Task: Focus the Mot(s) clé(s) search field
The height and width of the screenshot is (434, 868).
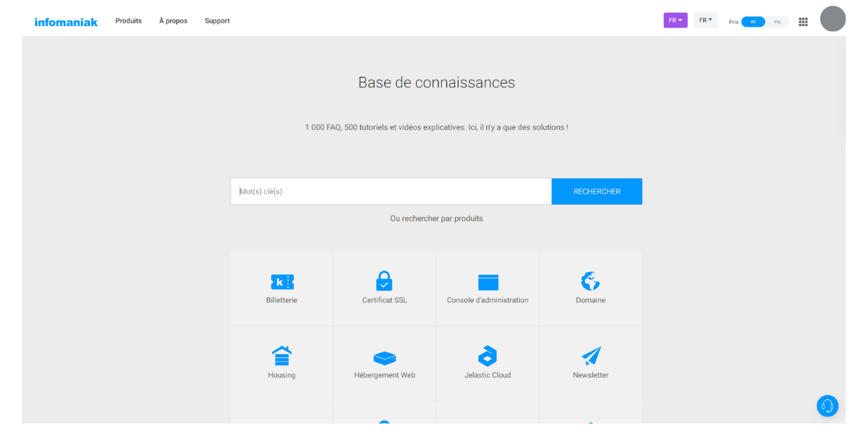Action: pos(391,192)
